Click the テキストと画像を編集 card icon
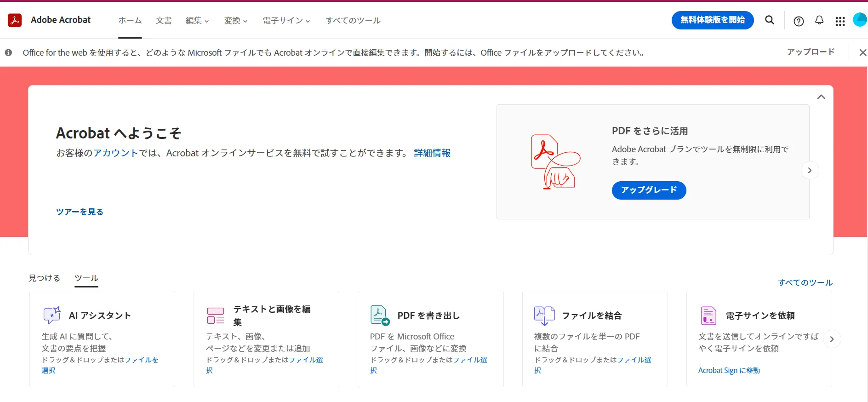Image resolution: width=868 pixels, height=402 pixels. click(215, 316)
